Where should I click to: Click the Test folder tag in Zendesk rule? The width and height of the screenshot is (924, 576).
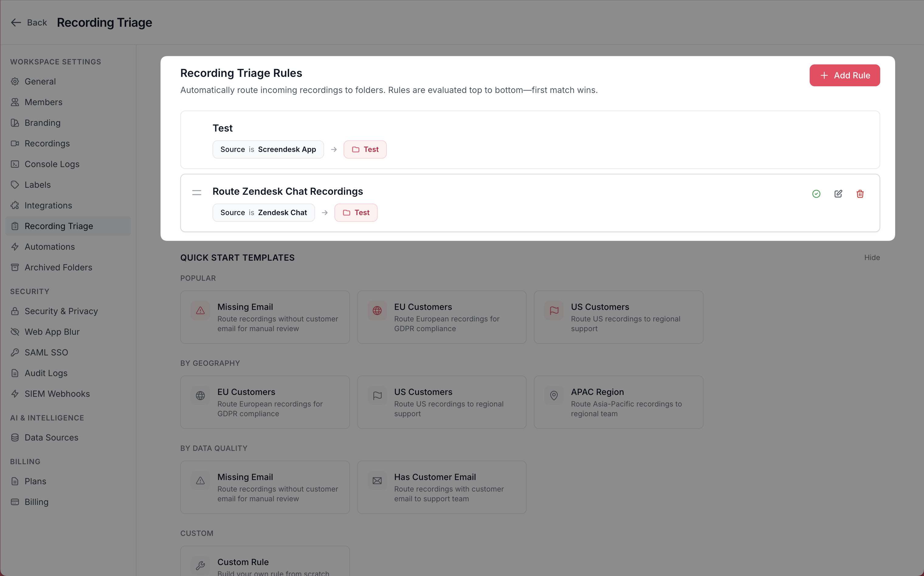pyautogui.click(x=356, y=213)
